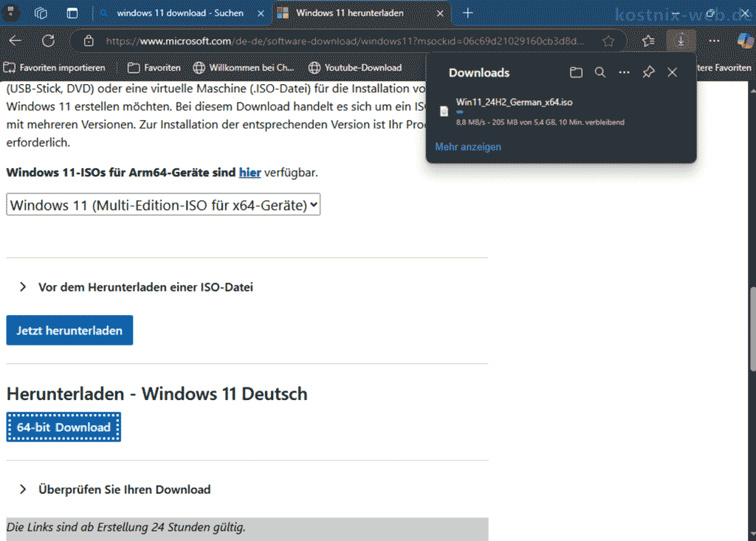Open the favorites list toolbar icon
Image resolution: width=756 pixels, height=541 pixels.
[648, 41]
